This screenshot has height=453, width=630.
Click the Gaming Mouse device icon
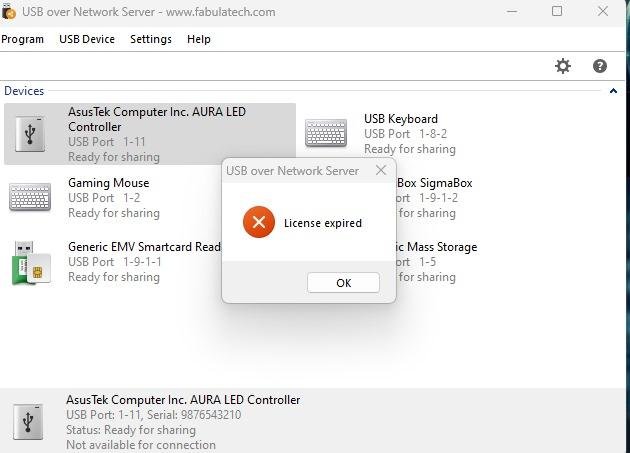point(30,197)
